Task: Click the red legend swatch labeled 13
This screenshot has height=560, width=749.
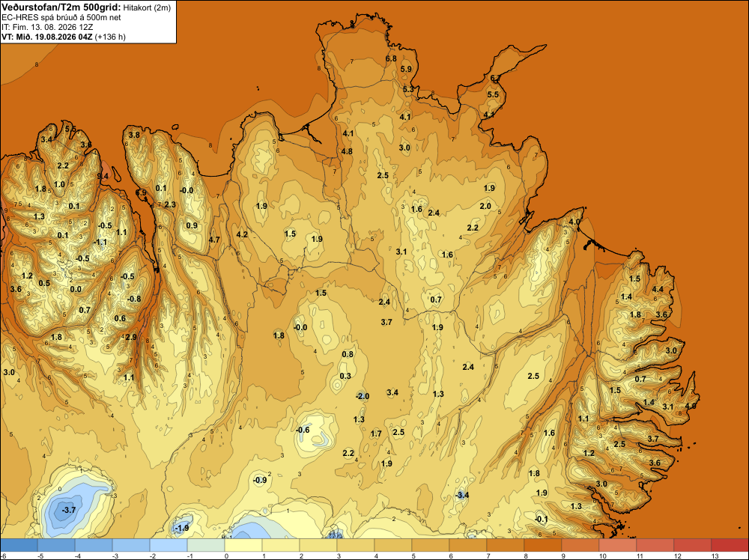Action: pos(730,545)
